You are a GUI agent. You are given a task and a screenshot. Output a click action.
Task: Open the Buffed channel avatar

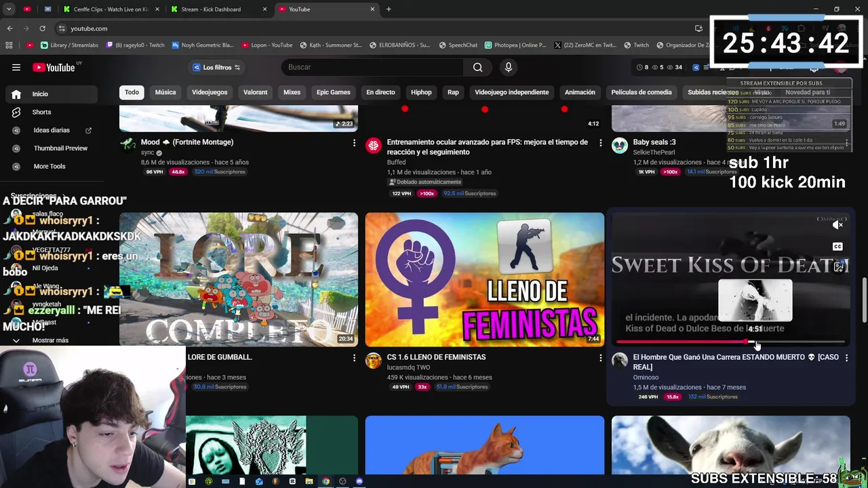pyautogui.click(x=374, y=146)
